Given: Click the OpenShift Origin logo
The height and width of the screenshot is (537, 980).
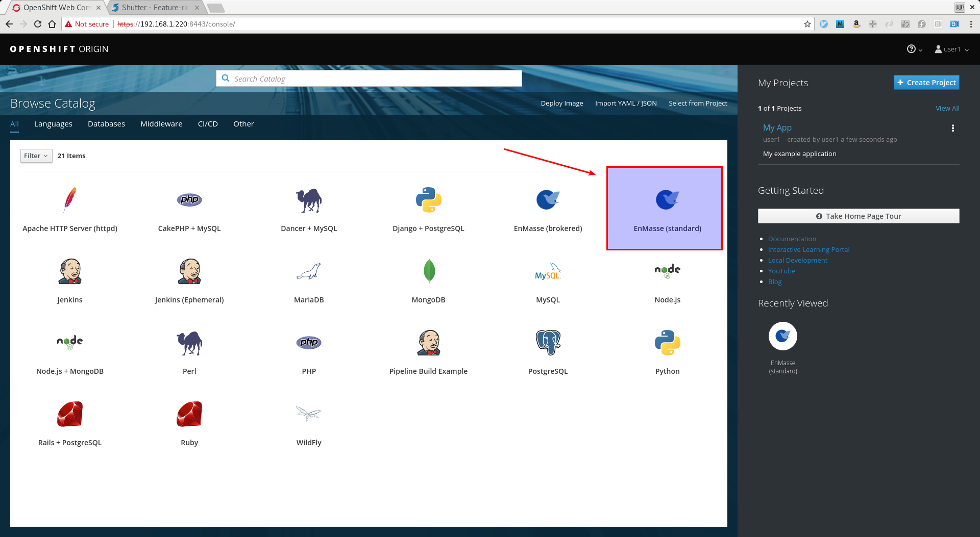Looking at the screenshot, I should coord(59,49).
